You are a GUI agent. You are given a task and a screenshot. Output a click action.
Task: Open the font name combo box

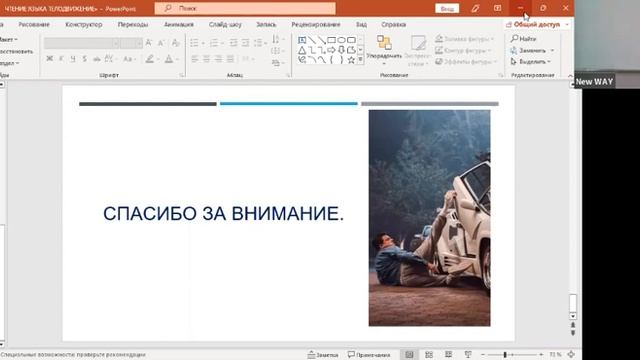tap(82, 43)
